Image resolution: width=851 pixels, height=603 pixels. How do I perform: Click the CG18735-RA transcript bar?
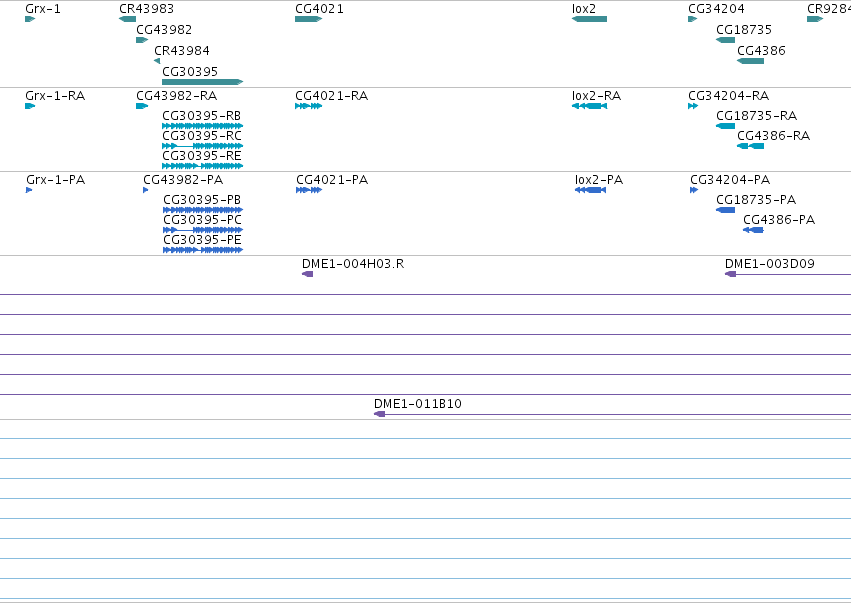click(x=726, y=126)
